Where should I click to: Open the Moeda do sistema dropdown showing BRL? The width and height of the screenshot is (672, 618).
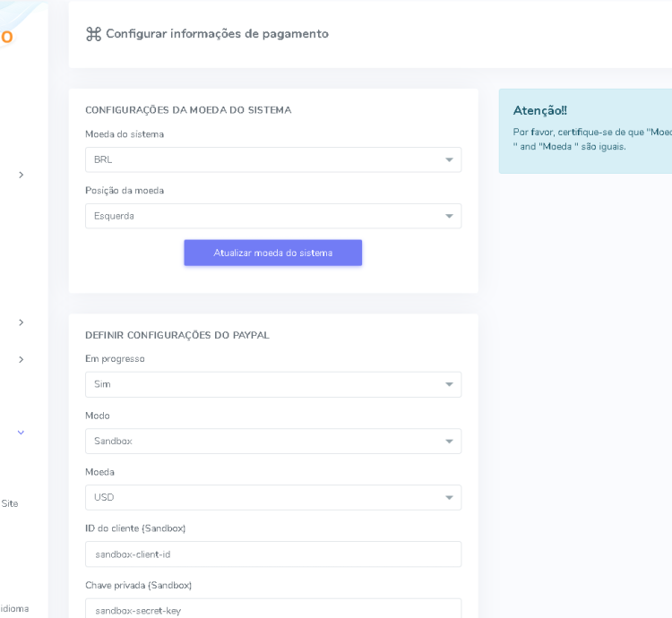coord(272,160)
